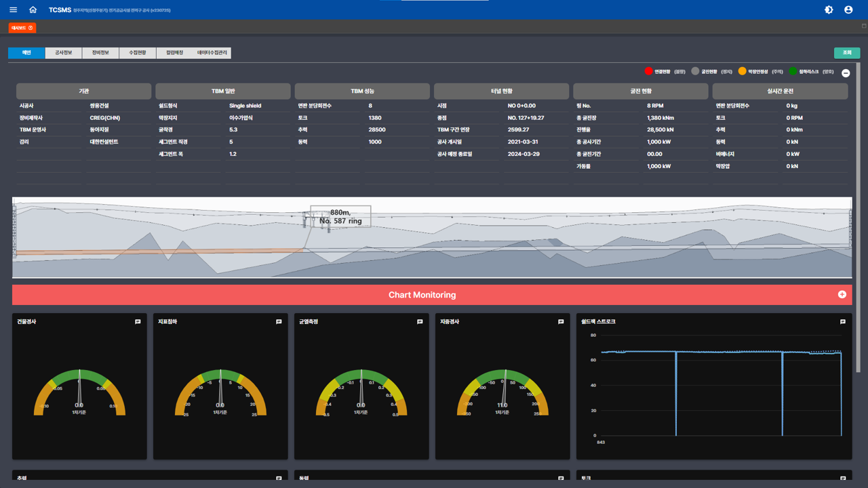Toggle the dark/light theme icon
The image size is (868, 488).
point(829,9)
